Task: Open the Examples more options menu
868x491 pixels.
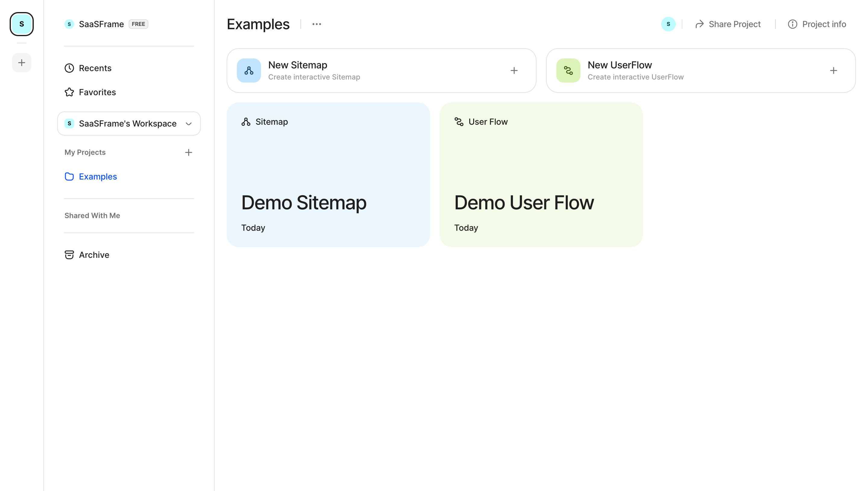Action: (x=316, y=24)
